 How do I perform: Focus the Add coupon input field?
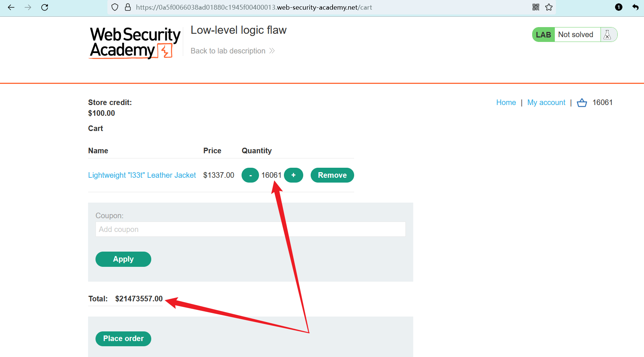250,229
